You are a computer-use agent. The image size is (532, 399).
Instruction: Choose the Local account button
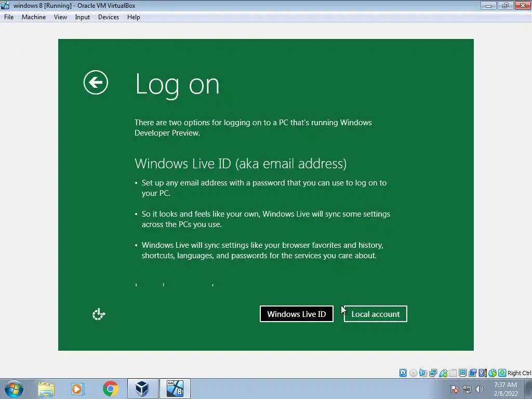point(375,314)
